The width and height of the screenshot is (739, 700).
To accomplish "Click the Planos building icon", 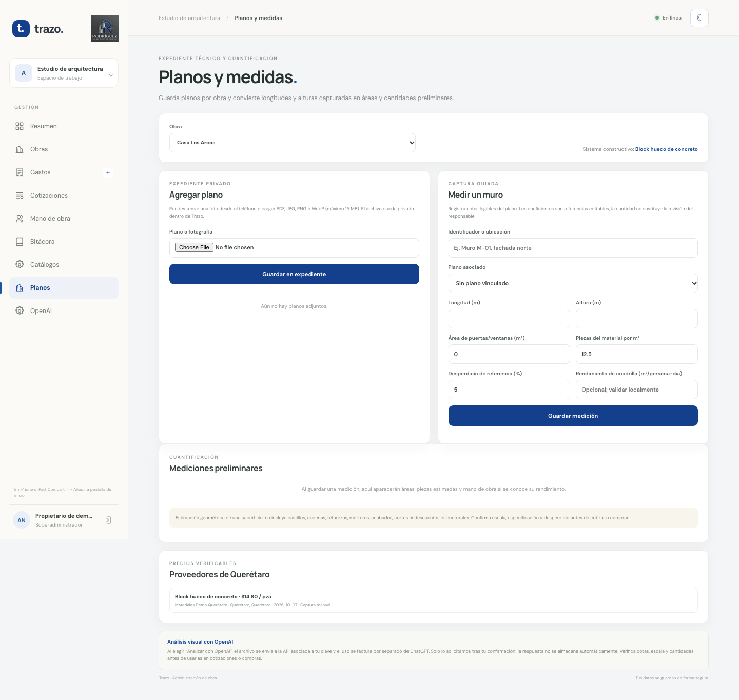I will coord(20,288).
